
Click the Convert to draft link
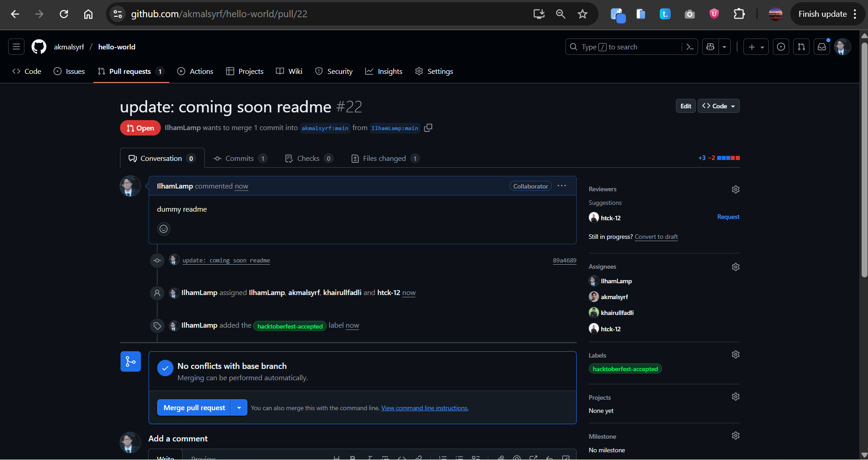click(x=656, y=237)
